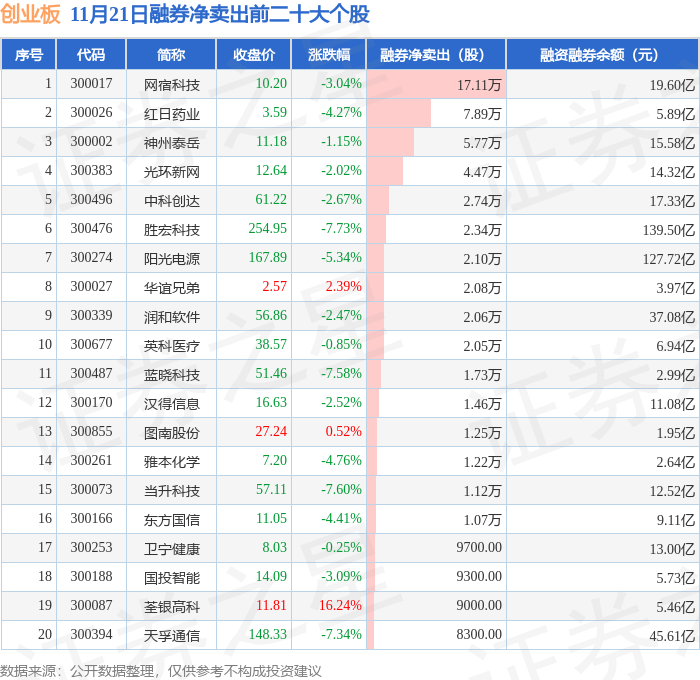Click the 1.07万 net short sale value

tap(482, 520)
